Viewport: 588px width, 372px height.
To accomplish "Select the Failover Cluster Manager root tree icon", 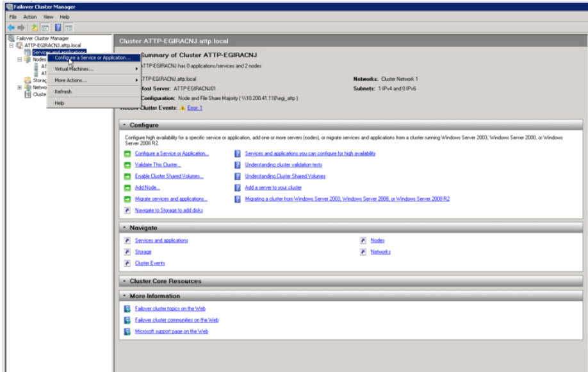I will [12, 38].
